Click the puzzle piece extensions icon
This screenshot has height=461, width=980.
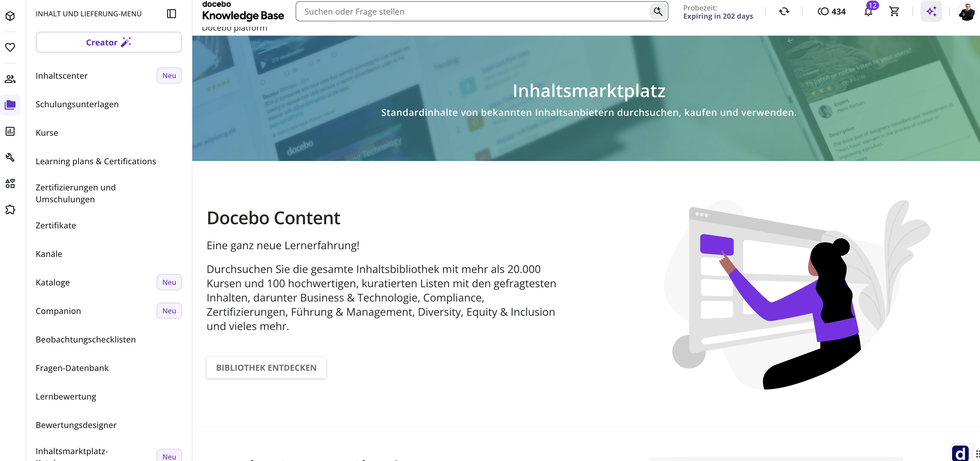[x=10, y=209]
